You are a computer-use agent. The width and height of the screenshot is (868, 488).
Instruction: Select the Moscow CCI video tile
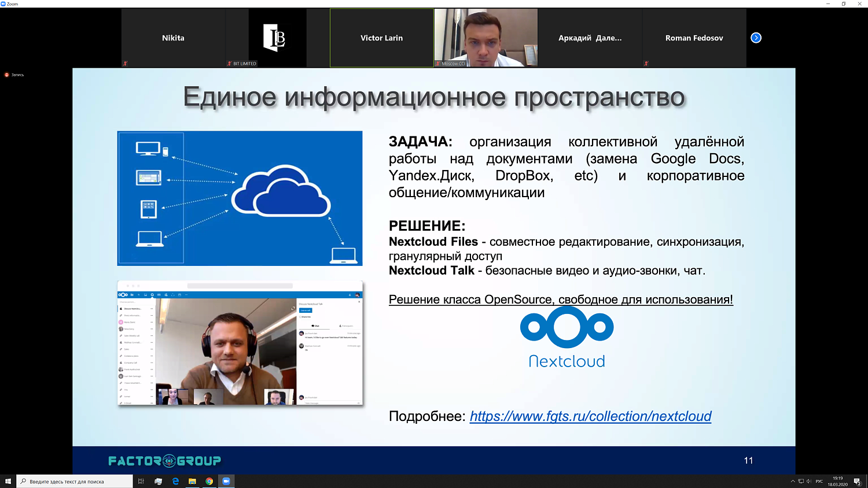point(486,38)
